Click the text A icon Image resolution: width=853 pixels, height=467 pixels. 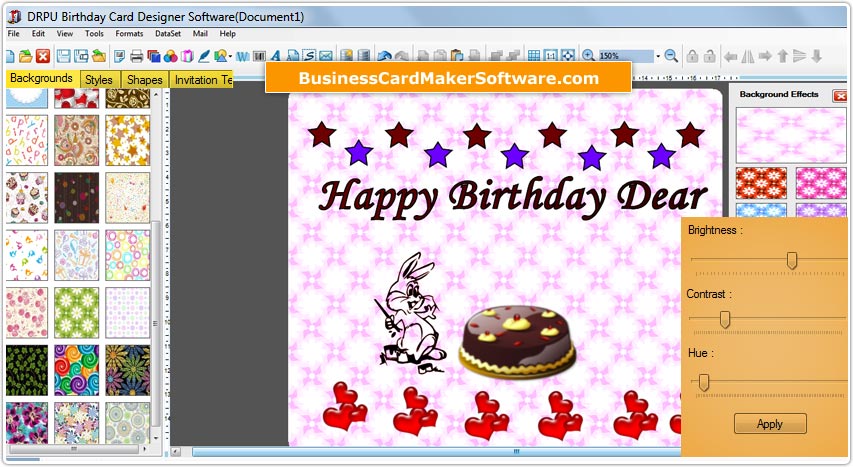pos(276,56)
